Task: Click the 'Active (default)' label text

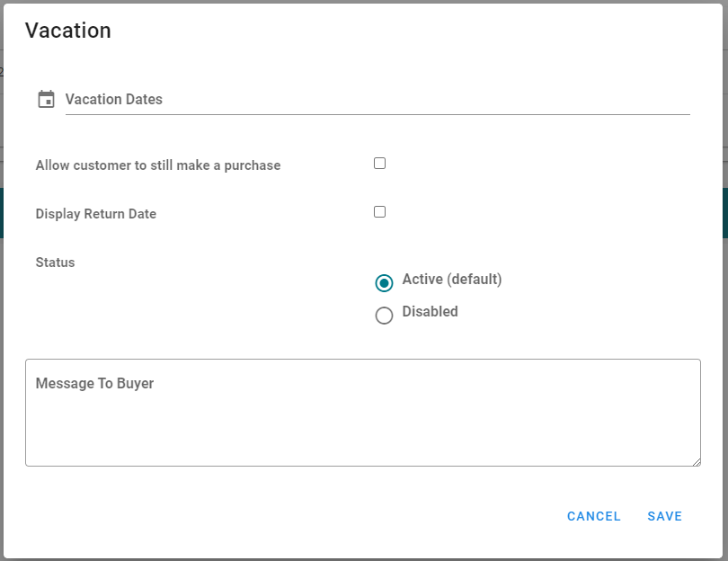Action: pyautogui.click(x=452, y=279)
